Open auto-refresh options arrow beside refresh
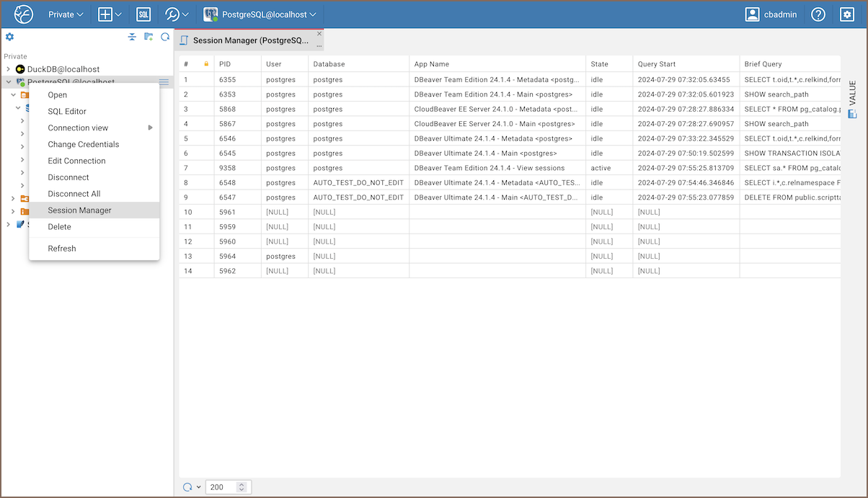868x498 pixels. click(199, 487)
